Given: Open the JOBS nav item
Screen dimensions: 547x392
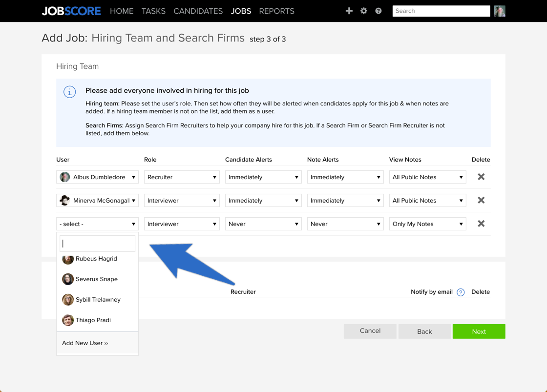Looking at the screenshot, I should coord(241,11).
